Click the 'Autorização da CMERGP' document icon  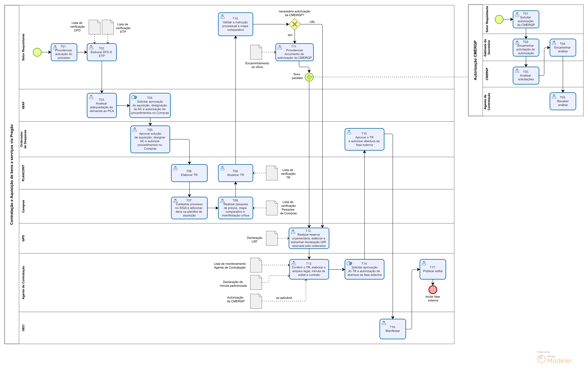[x=256, y=301]
